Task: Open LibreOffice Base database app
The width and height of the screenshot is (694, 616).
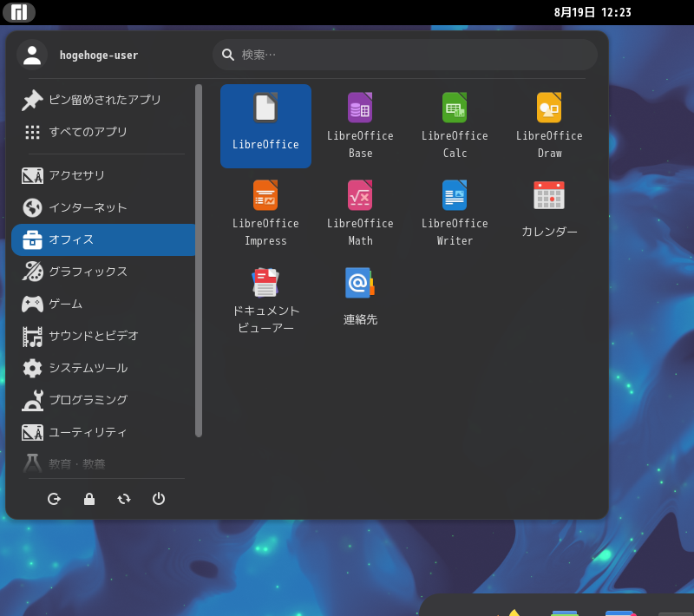Action: click(x=360, y=126)
